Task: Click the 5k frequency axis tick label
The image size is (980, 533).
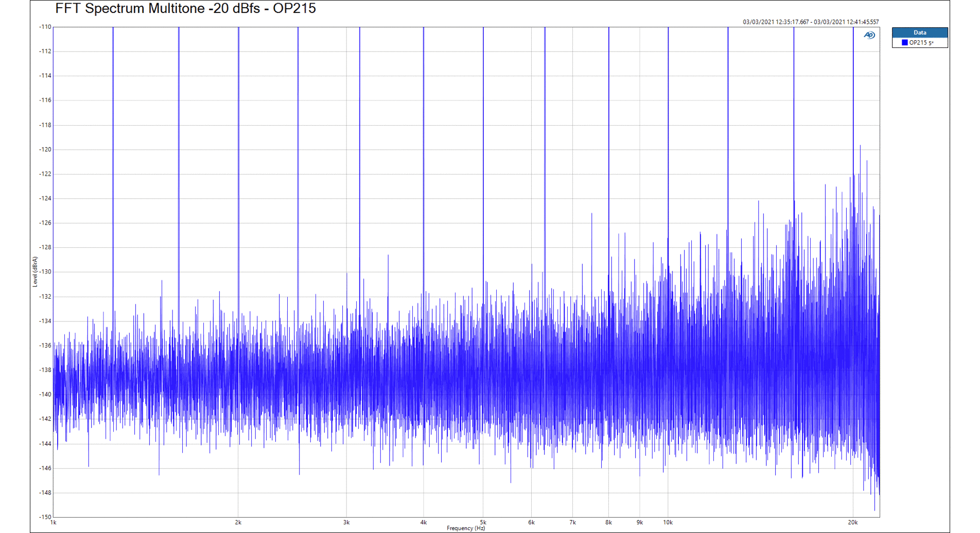Action: (x=483, y=522)
